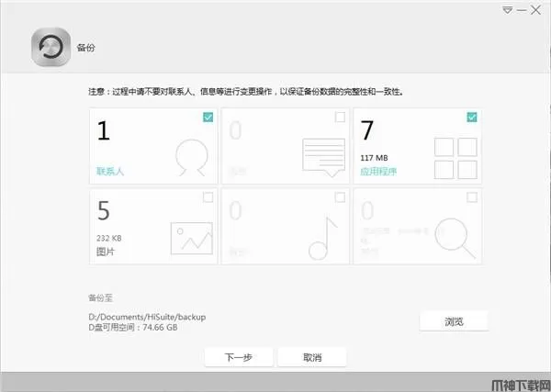The width and height of the screenshot is (551, 392).
Task: Click the D:/Documents/HiSuite/backup path text
Action: (x=147, y=317)
